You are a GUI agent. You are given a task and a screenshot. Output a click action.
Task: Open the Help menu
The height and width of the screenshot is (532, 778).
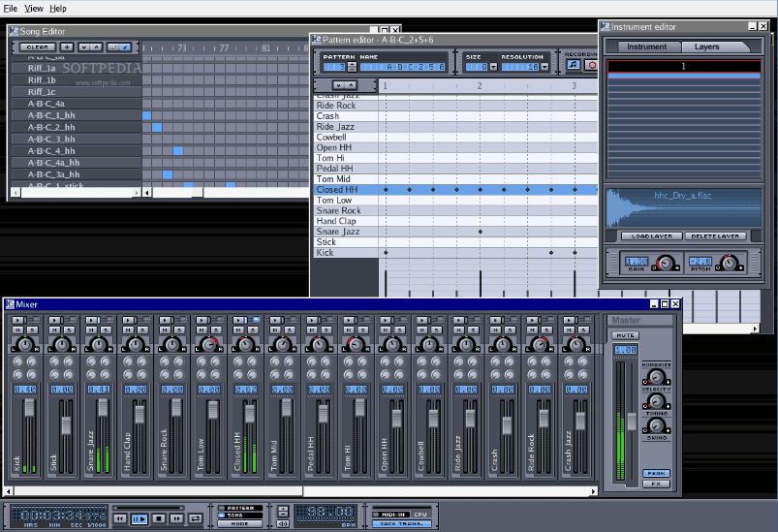click(x=57, y=9)
